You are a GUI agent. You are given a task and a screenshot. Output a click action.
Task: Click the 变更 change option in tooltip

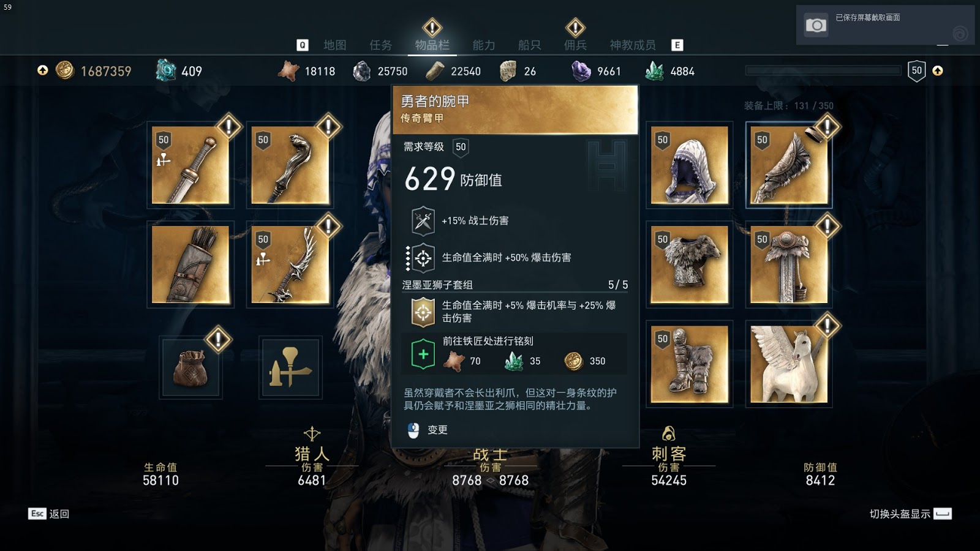428,430
